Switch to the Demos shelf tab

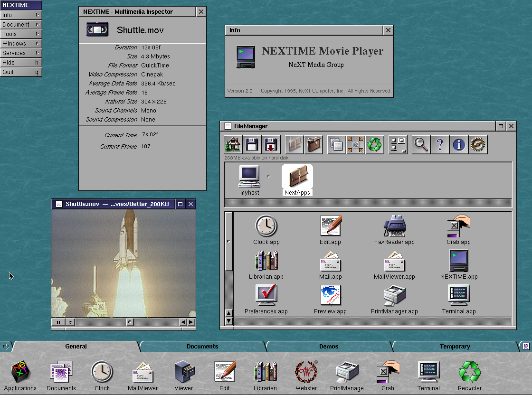pyautogui.click(x=329, y=347)
